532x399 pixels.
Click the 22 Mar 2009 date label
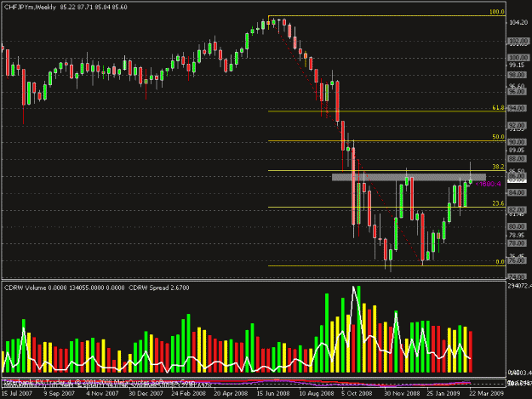click(x=487, y=393)
